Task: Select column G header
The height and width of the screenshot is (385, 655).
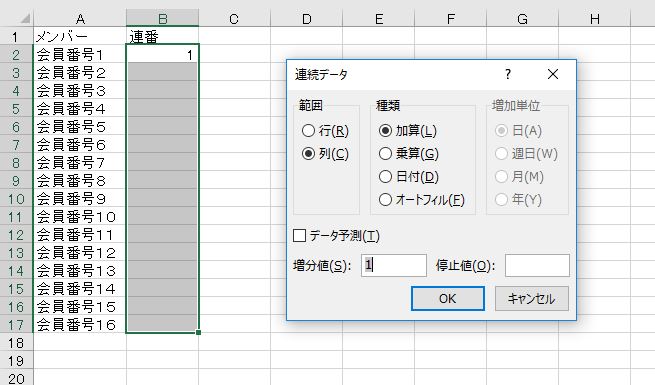Action: tap(523, 18)
